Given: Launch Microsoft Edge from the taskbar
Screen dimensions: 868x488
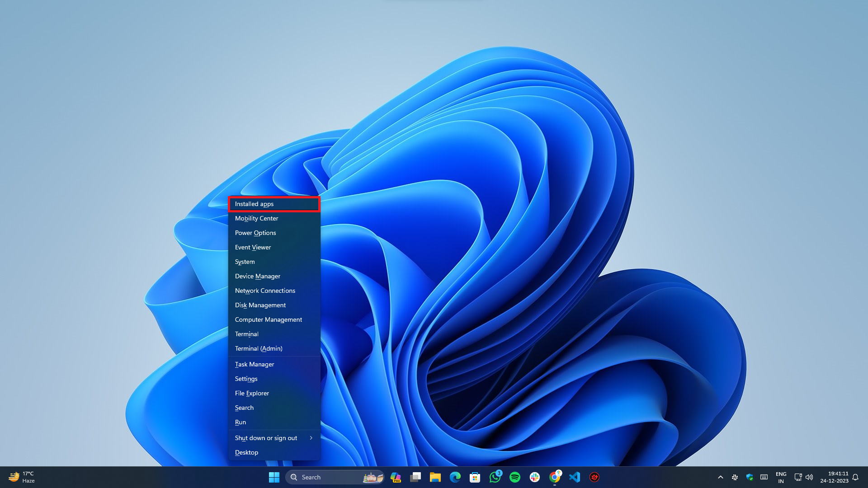Looking at the screenshot, I should pyautogui.click(x=455, y=477).
